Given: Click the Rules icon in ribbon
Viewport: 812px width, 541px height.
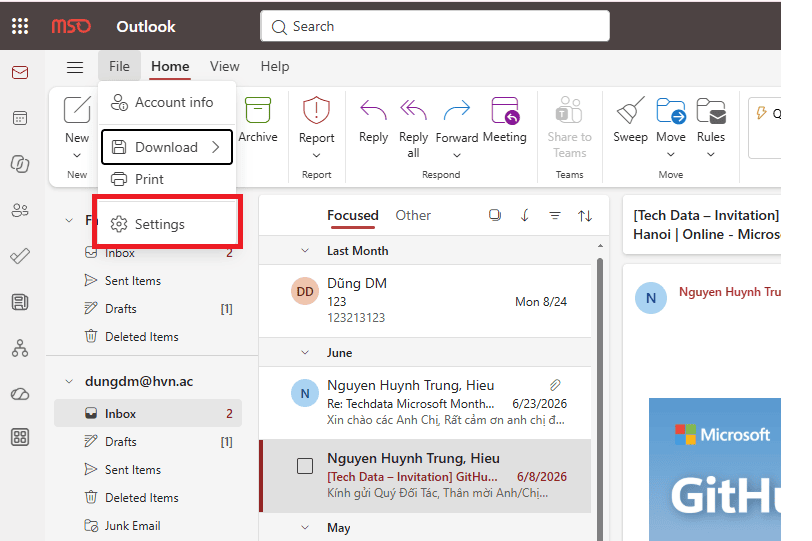Looking at the screenshot, I should [711, 110].
